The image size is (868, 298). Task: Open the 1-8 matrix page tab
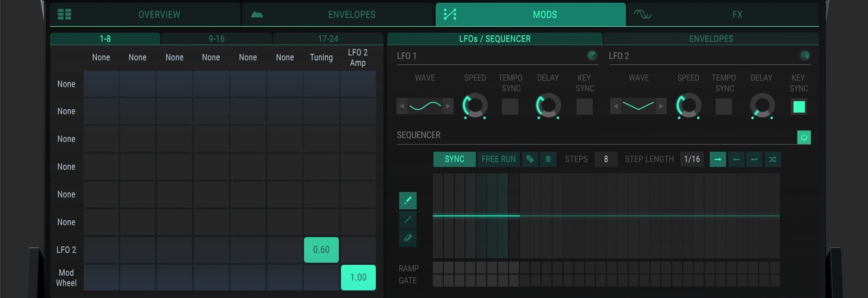click(x=105, y=39)
